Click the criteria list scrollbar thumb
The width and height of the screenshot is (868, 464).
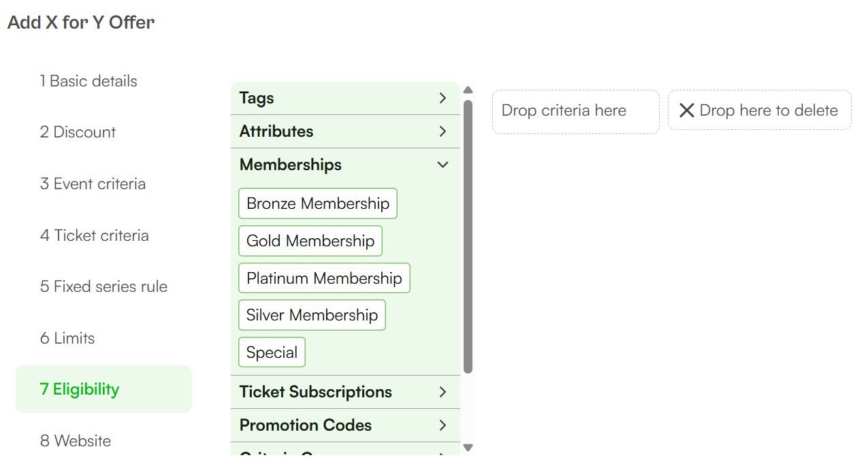(x=468, y=236)
